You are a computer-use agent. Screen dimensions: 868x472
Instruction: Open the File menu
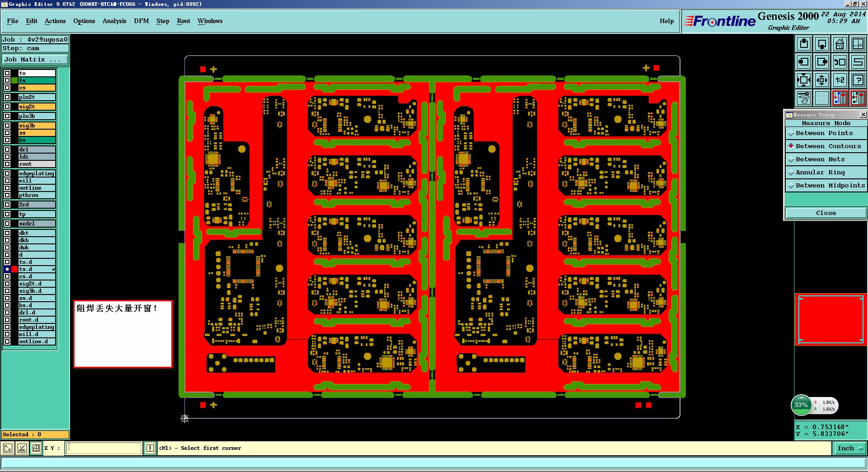(13, 21)
